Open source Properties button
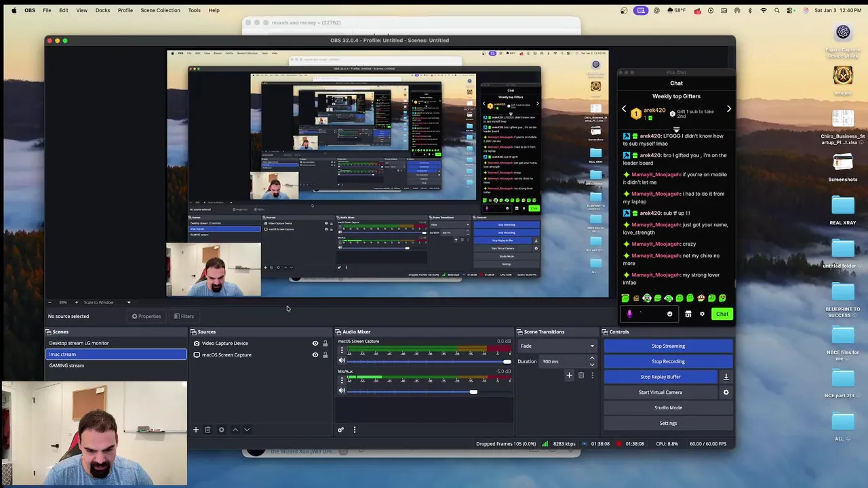 [x=146, y=317]
